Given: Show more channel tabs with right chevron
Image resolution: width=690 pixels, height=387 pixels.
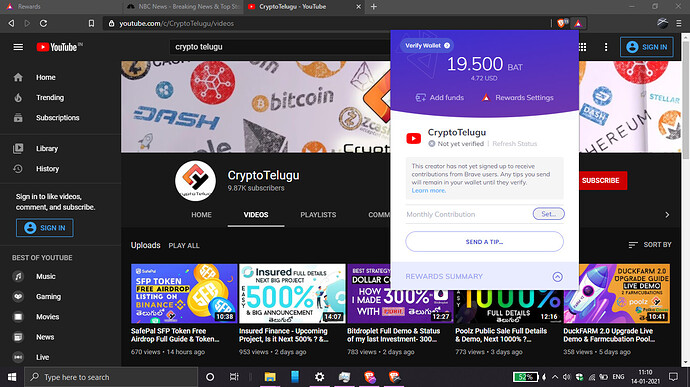Looking at the screenshot, I should pyautogui.click(x=667, y=215).
